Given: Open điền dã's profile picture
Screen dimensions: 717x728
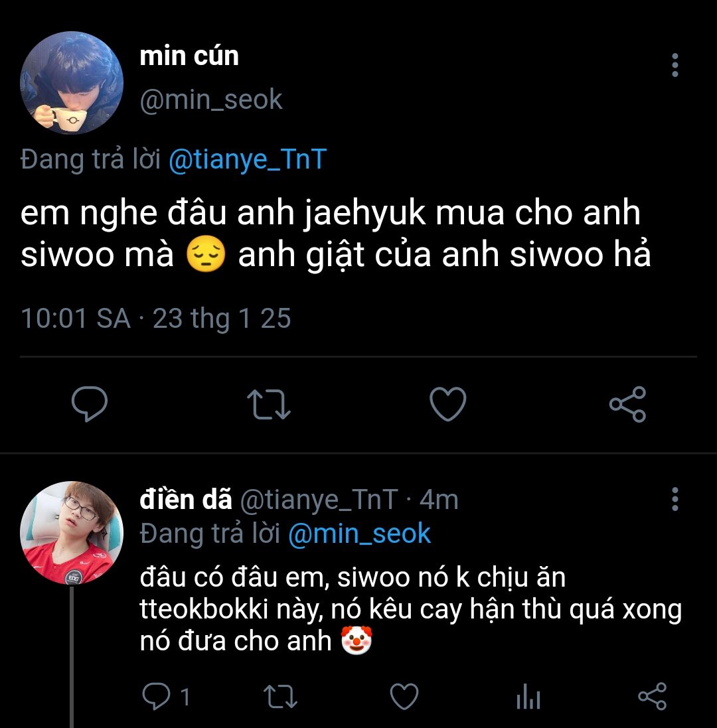Looking at the screenshot, I should pyautogui.click(x=72, y=533).
